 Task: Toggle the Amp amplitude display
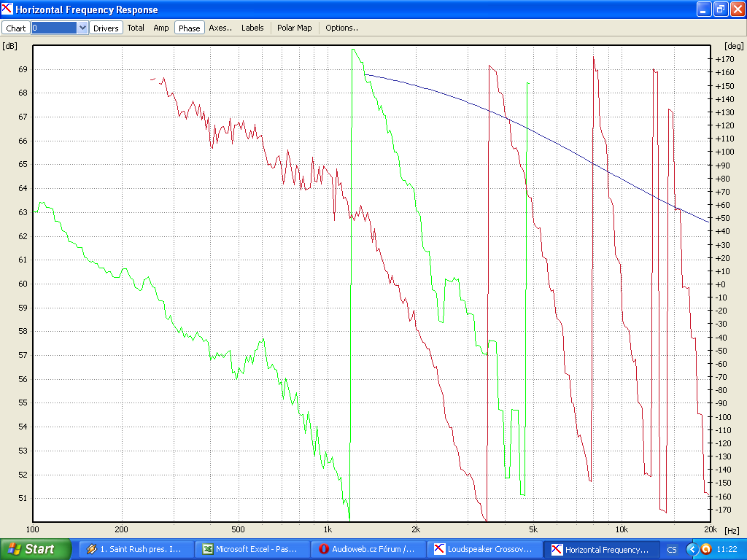click(161, 28)
